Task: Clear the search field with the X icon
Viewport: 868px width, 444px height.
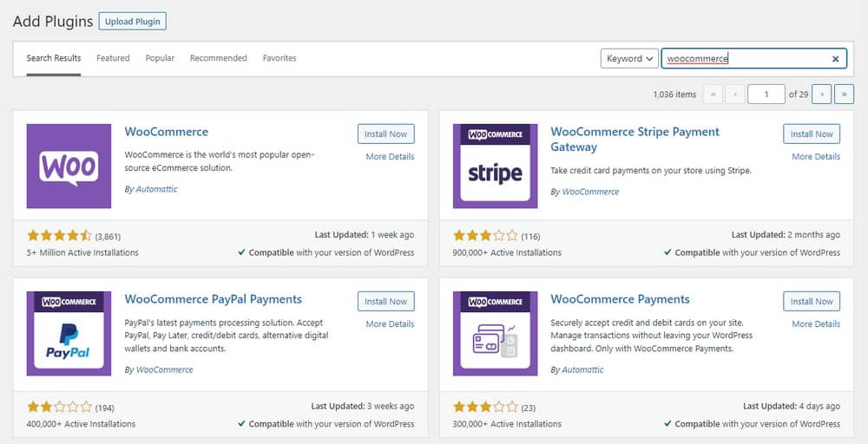Action: click(x=835, y=59)
